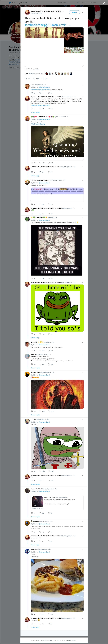Follow the Savedangel61 account
This screenshot has width=108, height=644.
tap(74, 12)
